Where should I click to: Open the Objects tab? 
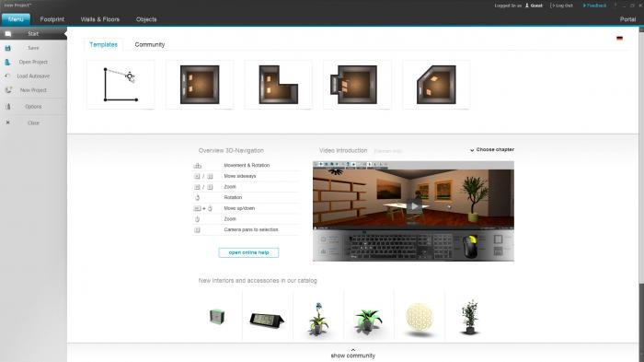click(146, 19)
